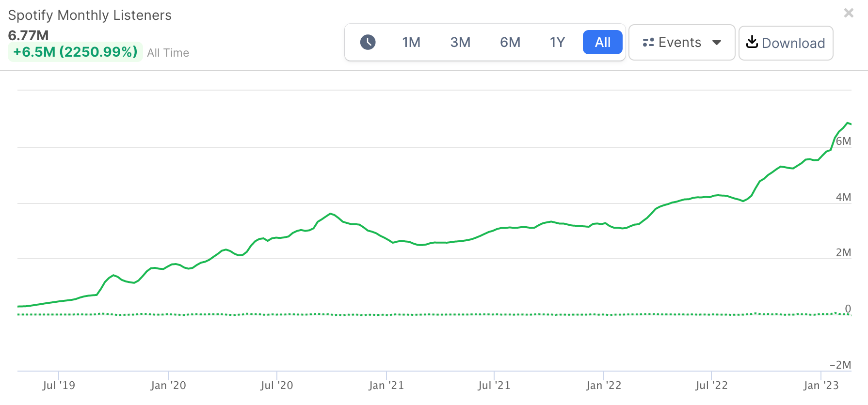Click the All Time label text
Screen dimensions: 868x405
(168, 53)
